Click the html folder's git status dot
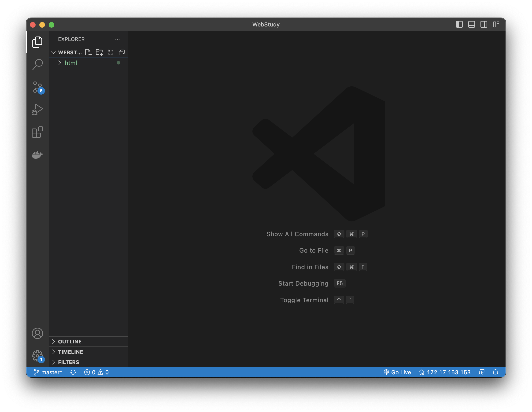The width and height of the screenshot is (532, 412). coord(118,63)
